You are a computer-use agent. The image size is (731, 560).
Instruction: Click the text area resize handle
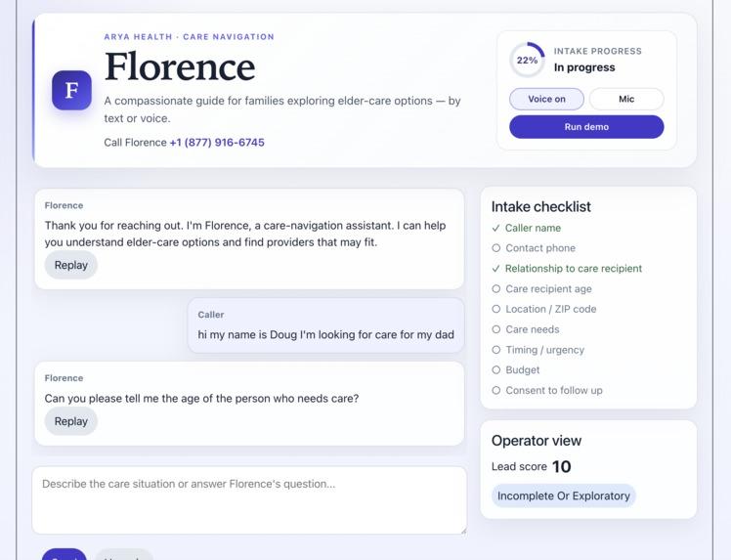(x=463, y=531)
